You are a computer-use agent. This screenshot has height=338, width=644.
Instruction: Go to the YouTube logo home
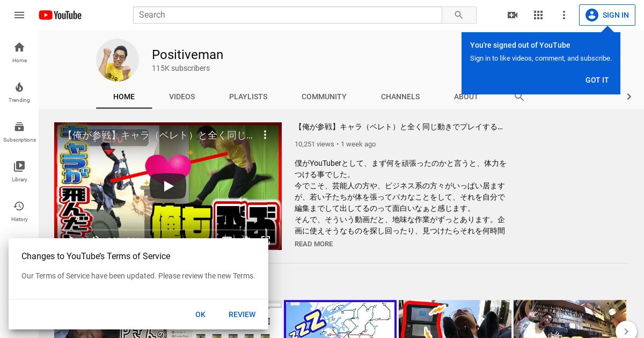(60, 15)
